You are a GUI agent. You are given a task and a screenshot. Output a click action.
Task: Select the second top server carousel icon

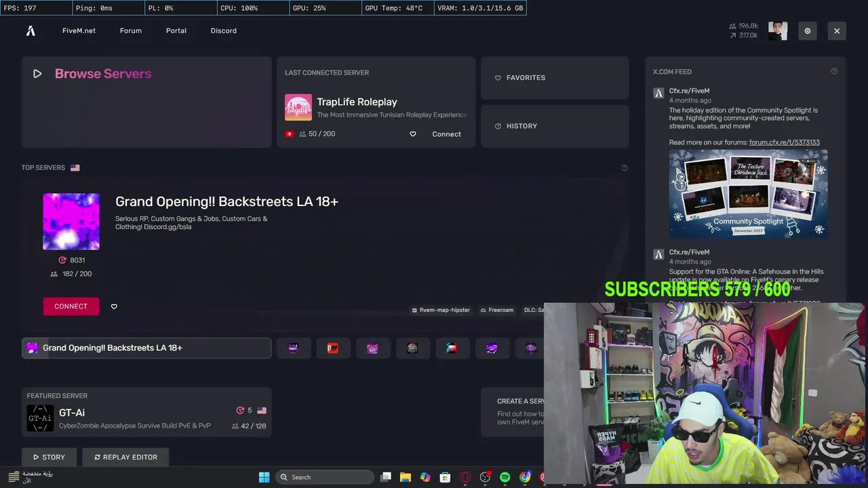coord(293,348)
